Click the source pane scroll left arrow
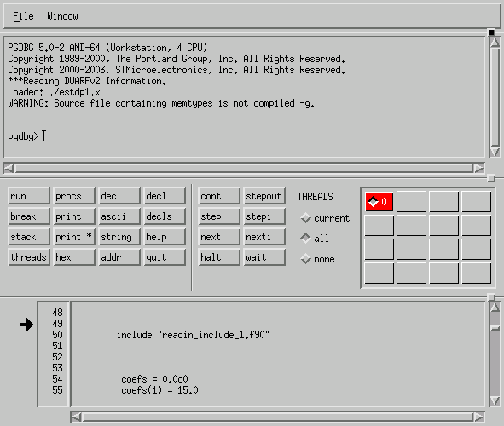Screen dimensions: 504x426 coord(76,417)
